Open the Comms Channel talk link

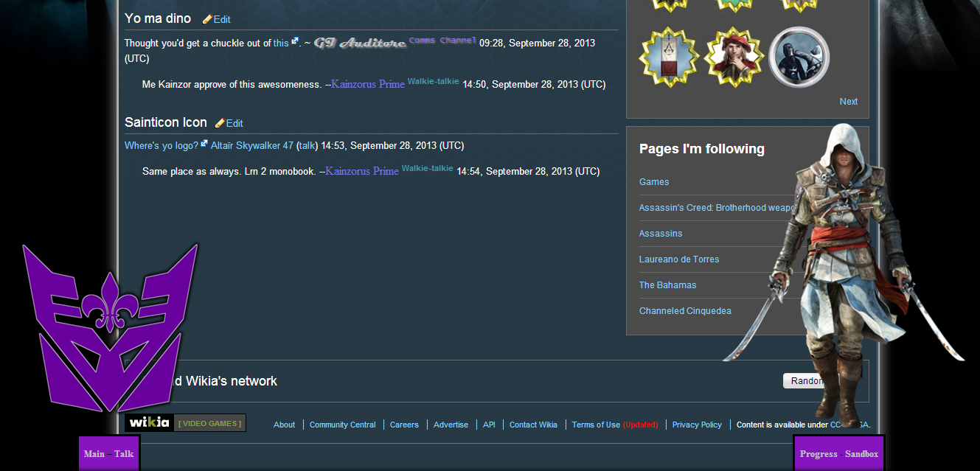pos(442,41)
